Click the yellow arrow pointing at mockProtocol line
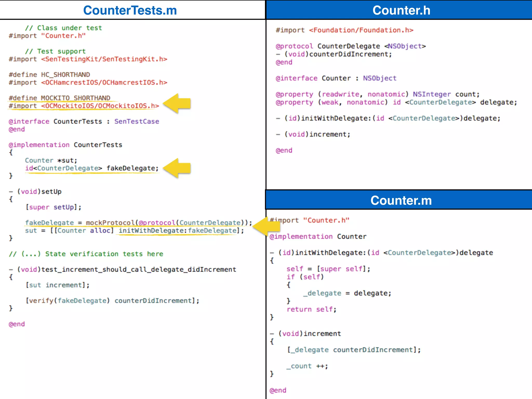This screenshot has width=532, height=399. point(266,226)
